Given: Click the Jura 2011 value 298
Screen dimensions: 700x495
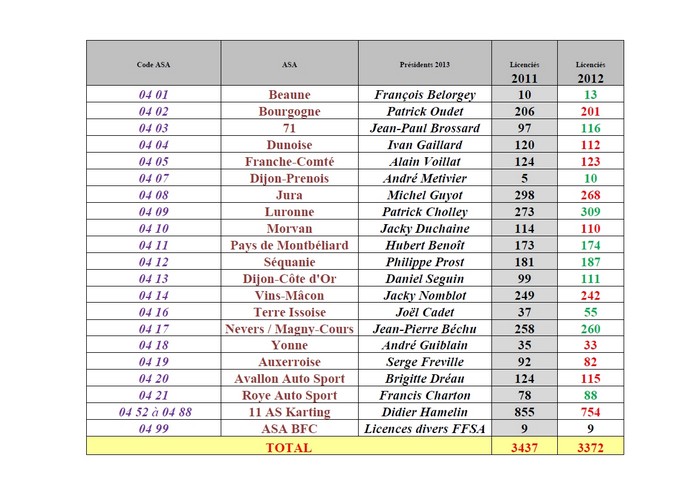Looking at the screenshot, I should [524, 195].
